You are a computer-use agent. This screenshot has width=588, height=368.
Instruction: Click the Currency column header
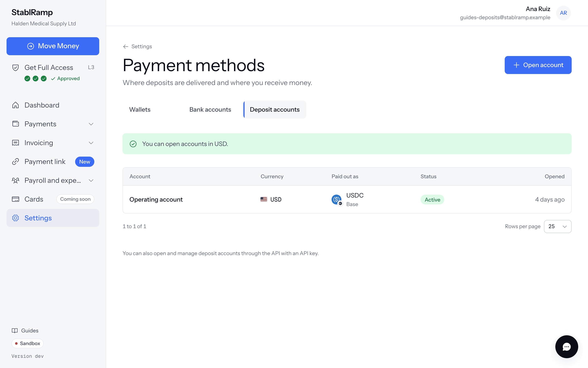(272, 176)
